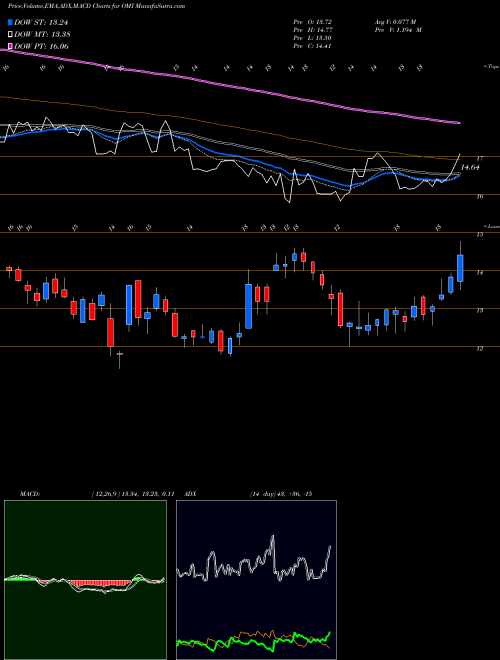The image size is (500, 660).
Task: Click the 15 price axis label
Action: pyautogui.click(x=479, y=235)
